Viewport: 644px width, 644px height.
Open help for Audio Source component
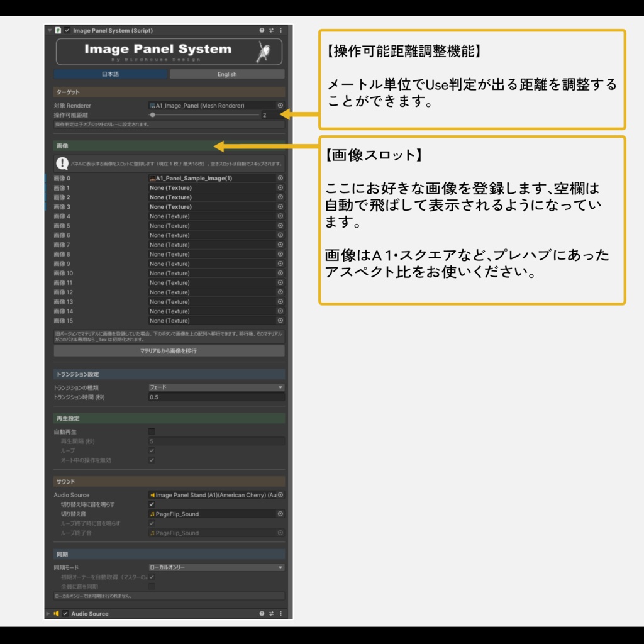(x=262, y=613)
